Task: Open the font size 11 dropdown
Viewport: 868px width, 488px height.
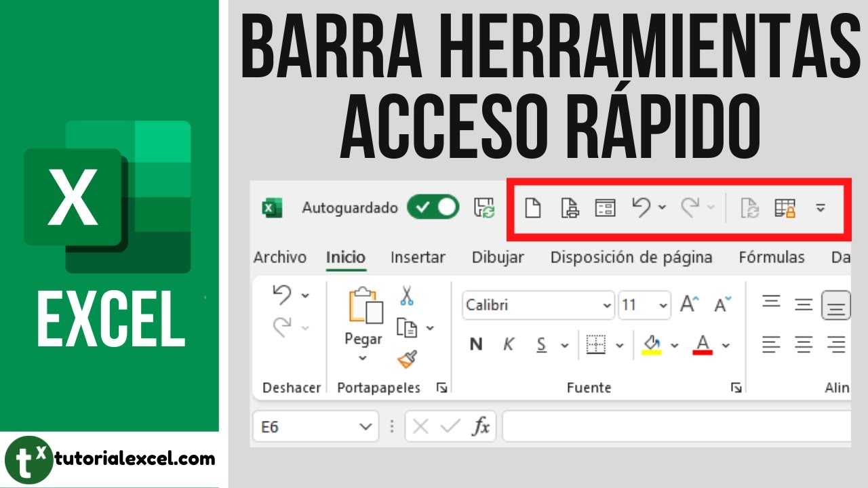Action: click(x=644, y=305)
